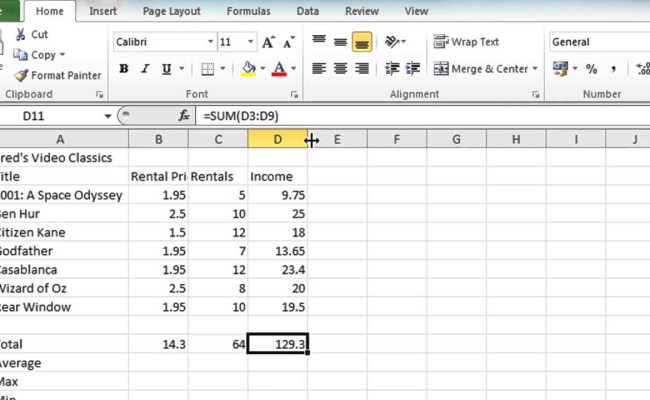Viewport: 650px width, 400px height.
Task: Open Merge & Center dropdown arrow
Action: click(x=535, y=68)
